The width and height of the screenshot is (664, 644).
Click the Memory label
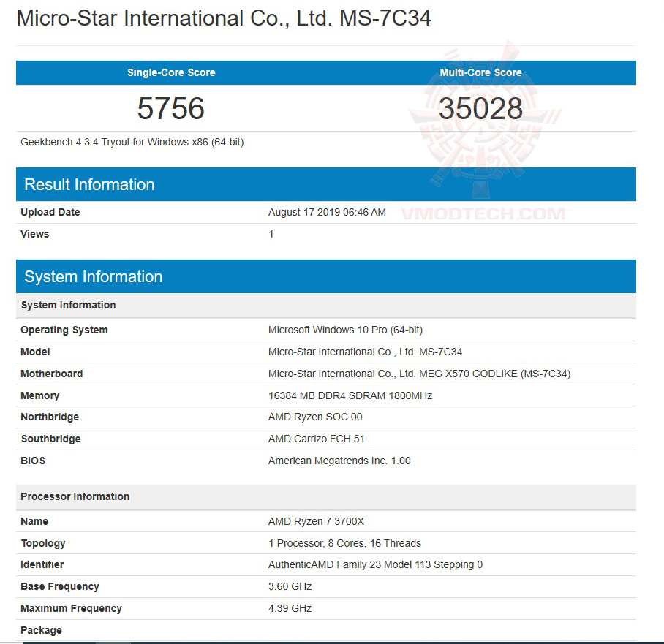tap(39, 396)
